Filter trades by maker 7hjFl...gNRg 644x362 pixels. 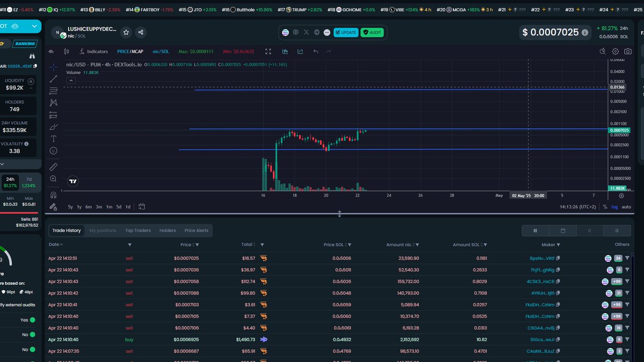[x=627, y=269]
